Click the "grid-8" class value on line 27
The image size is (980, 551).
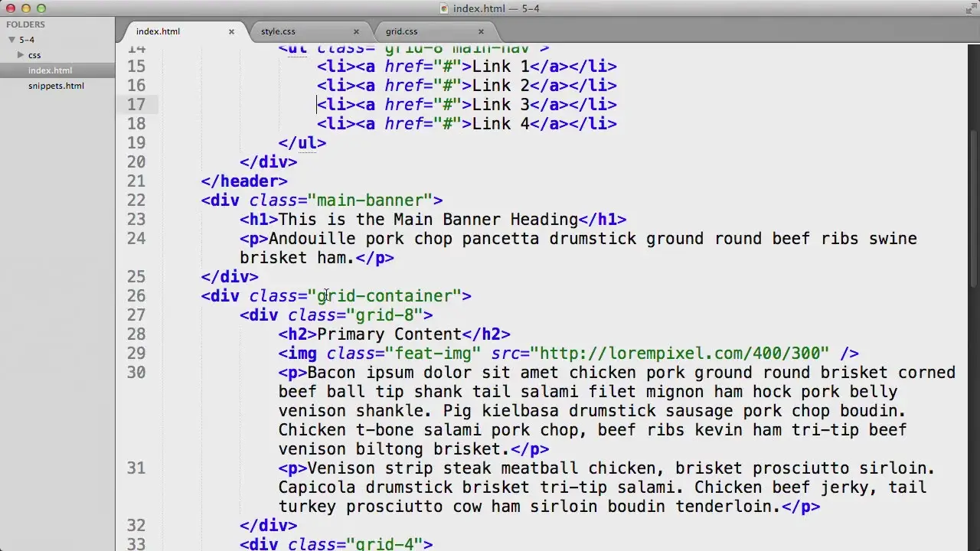click(384, 315)
